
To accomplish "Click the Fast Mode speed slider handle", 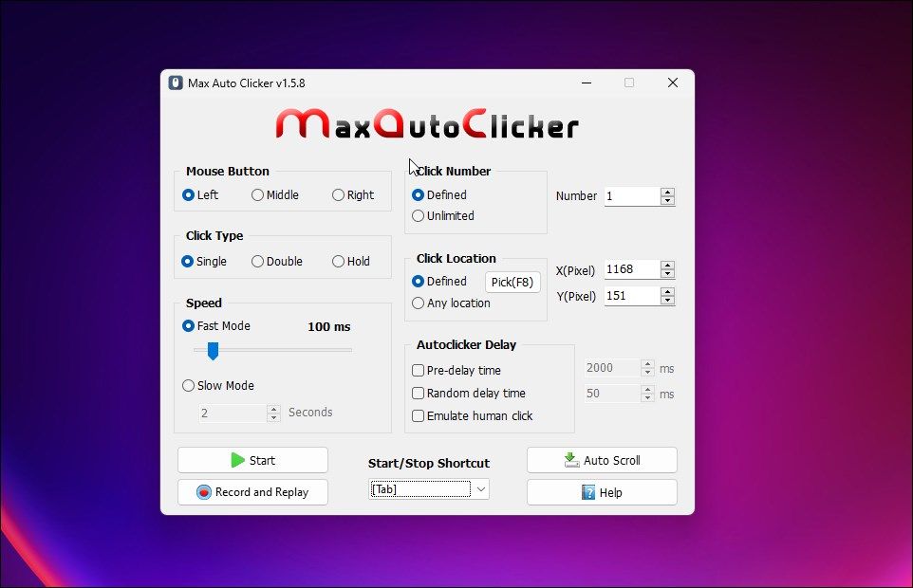I will pyautogui.click(x=214, y=351).
